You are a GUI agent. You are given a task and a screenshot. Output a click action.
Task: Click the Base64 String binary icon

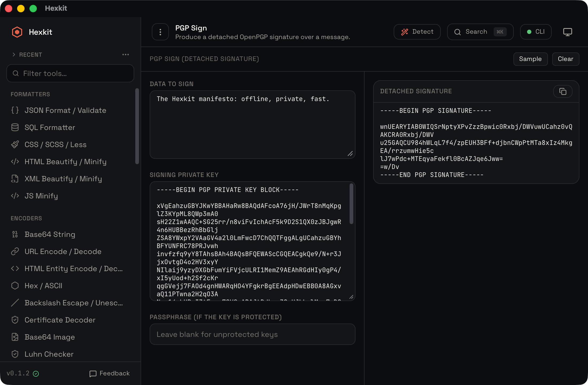[15, 234]
